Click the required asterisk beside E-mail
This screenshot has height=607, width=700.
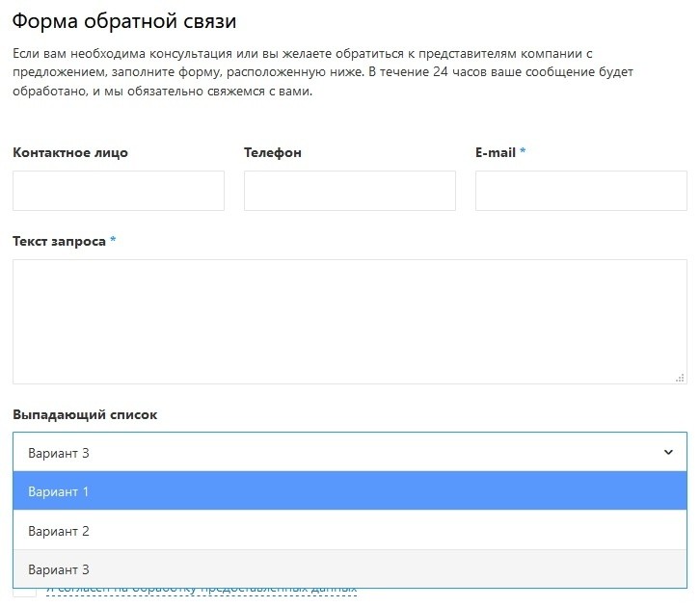click(523, 151)
